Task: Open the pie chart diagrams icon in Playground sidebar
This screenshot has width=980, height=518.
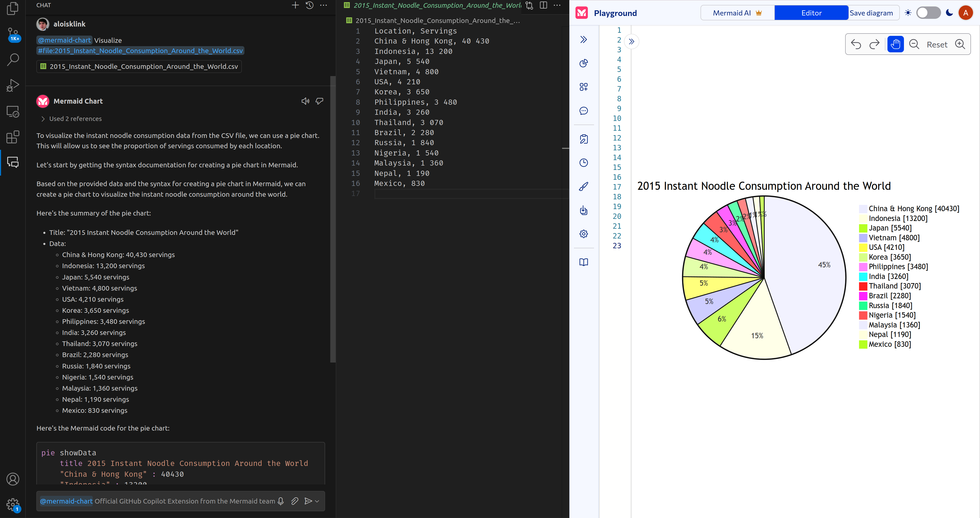Action: (583, 63)
